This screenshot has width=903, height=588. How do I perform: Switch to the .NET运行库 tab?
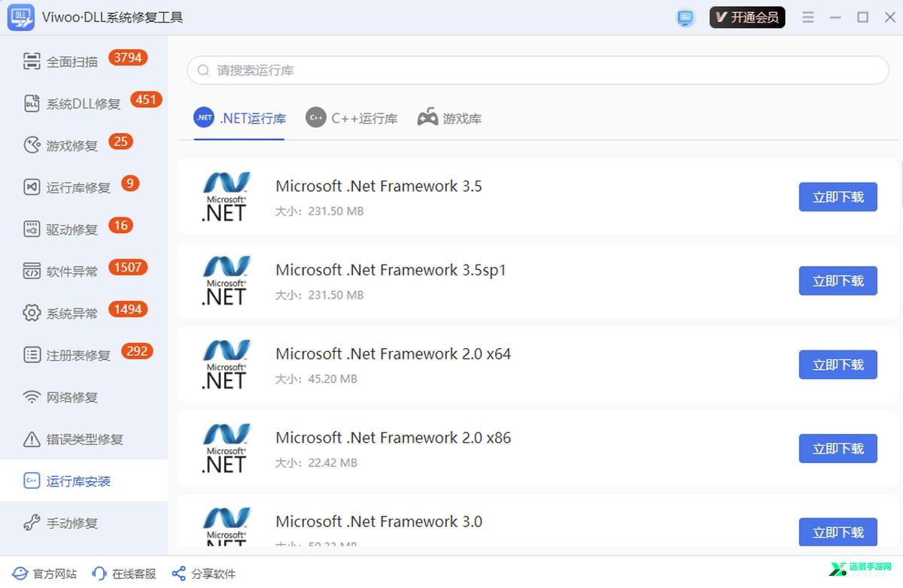coord(239,118)
